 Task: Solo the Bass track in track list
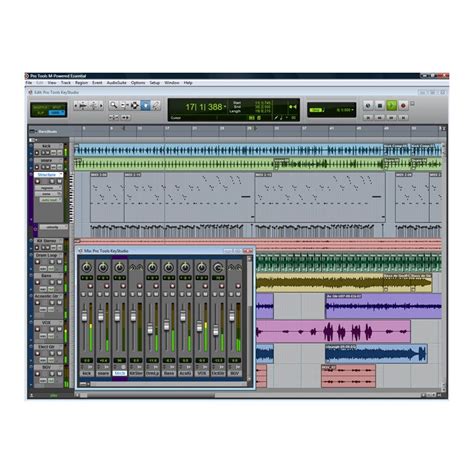pyautogui.click(x=52, y=282)
